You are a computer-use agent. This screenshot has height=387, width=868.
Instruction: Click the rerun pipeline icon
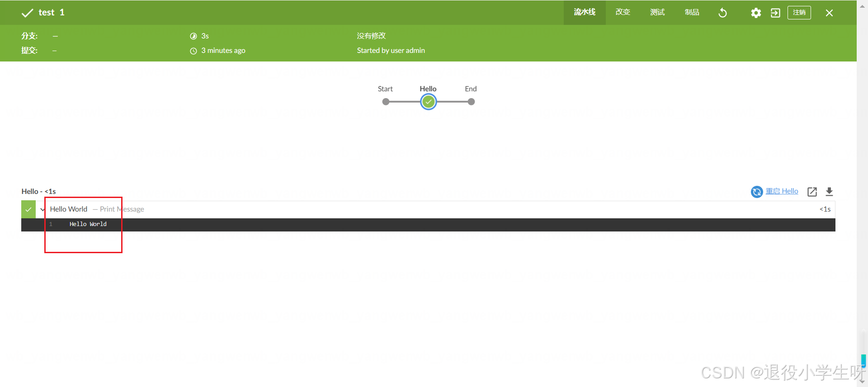[722, 13]
